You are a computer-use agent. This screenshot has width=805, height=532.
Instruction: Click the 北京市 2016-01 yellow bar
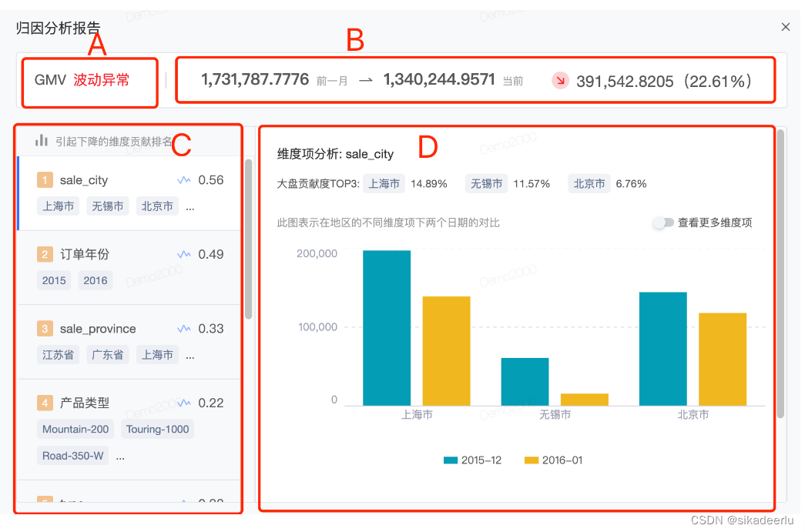point(723,359)
